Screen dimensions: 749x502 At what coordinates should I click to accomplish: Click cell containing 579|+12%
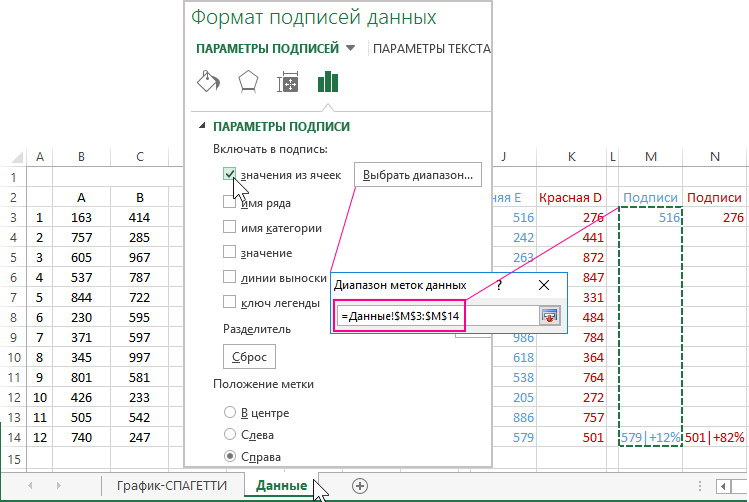pyautogui.click(x=651, y=438)
